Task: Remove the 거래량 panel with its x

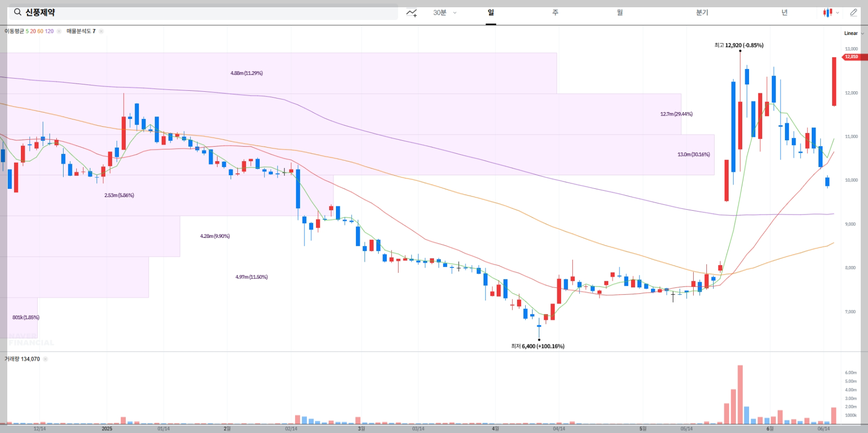Action: pos(45,359)
